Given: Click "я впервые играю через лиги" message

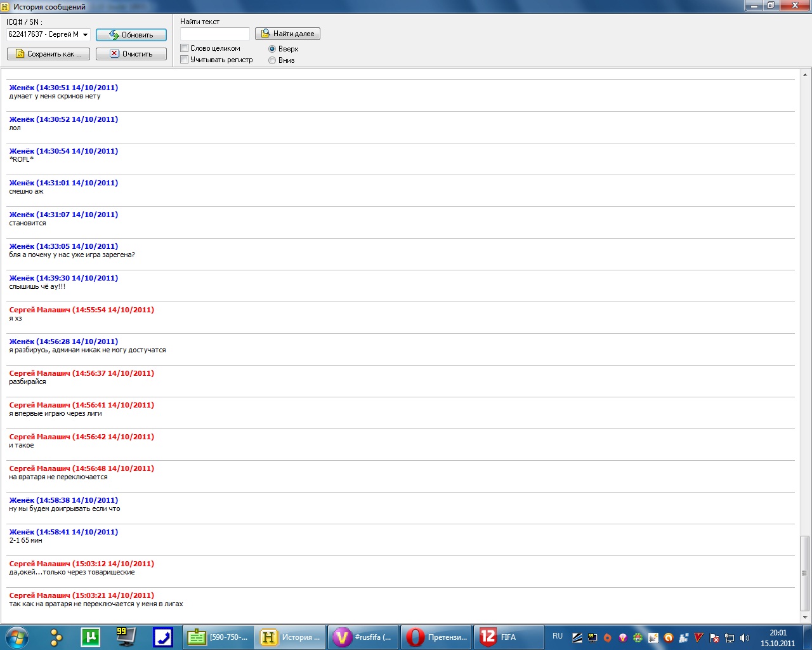Looking at the screenshot, I should click(55, 414).
